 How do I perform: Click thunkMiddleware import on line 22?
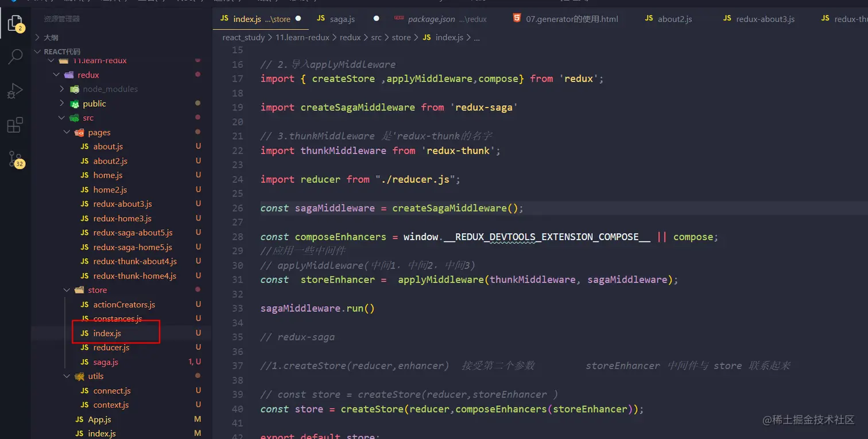pos(343,151)
